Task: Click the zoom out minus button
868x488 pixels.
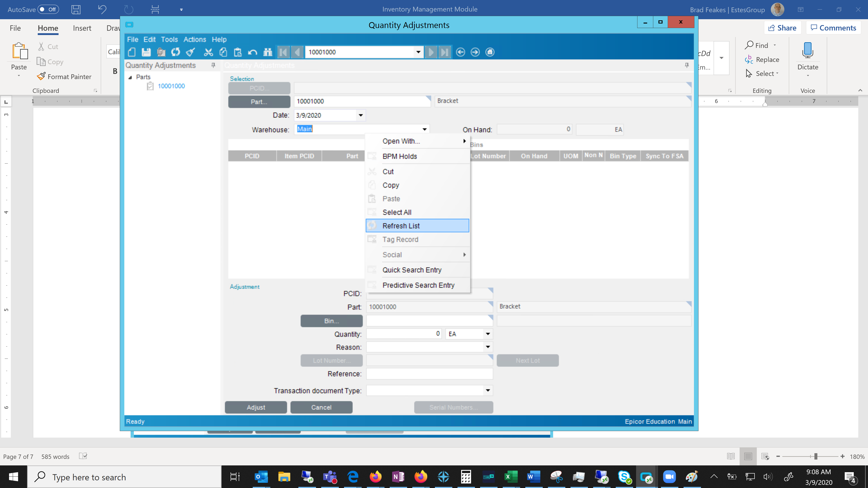Action: (778, 456)
